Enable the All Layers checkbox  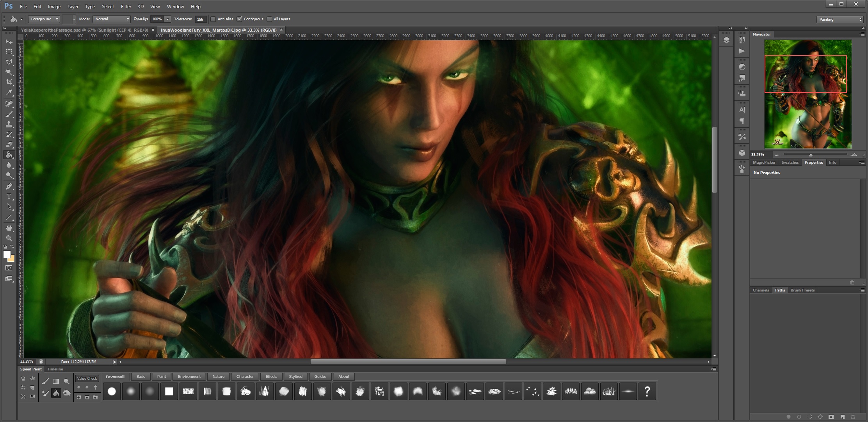(x=269, y=19)
